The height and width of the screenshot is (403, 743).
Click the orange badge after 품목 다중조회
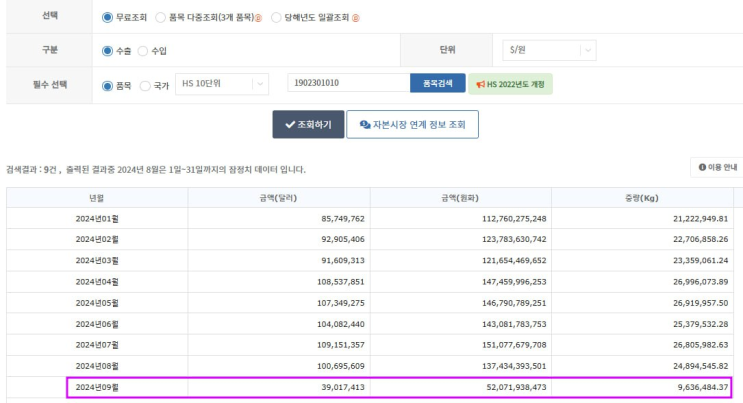pos(258,18)
